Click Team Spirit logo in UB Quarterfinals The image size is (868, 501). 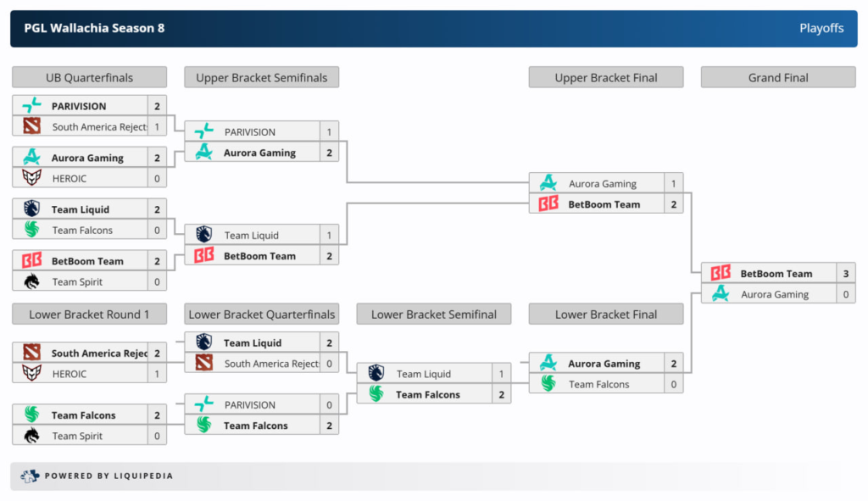(32, 281)
